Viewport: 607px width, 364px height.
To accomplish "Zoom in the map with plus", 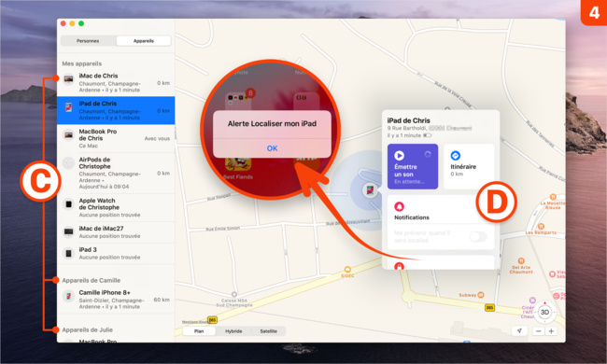I will point(551,331).
